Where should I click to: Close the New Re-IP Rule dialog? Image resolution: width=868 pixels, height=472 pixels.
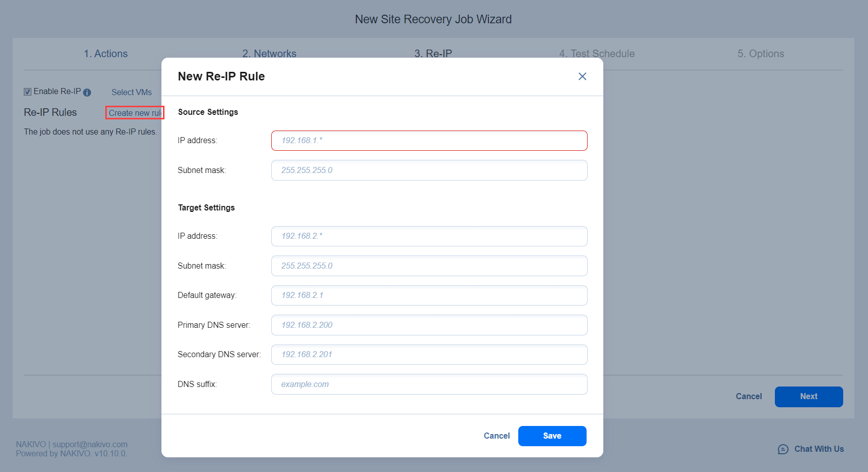tap(582, 76)
